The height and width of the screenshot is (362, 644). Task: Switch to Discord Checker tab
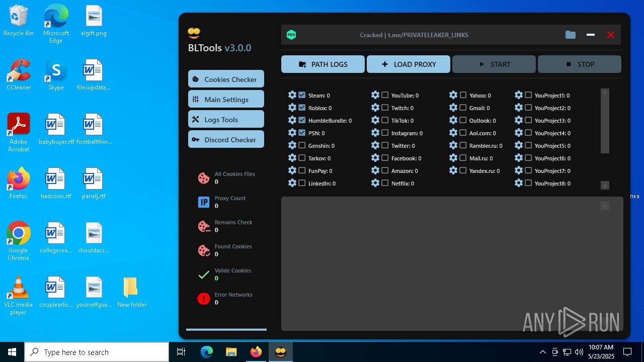226,139
